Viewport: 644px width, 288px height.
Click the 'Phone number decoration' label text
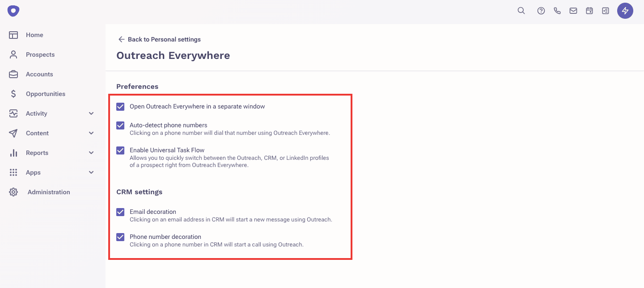[165, 237]
